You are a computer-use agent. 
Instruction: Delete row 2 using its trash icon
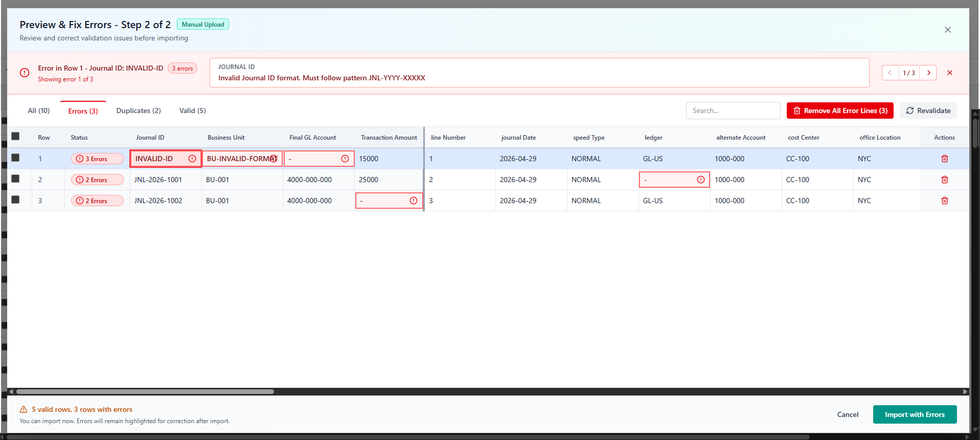(944, 180)
